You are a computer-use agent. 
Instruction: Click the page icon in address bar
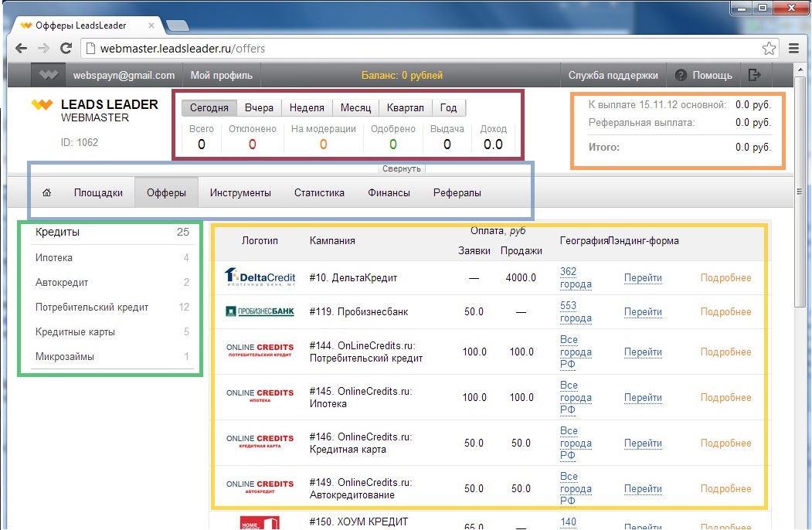pyautogui.click(x=90, y=48)
